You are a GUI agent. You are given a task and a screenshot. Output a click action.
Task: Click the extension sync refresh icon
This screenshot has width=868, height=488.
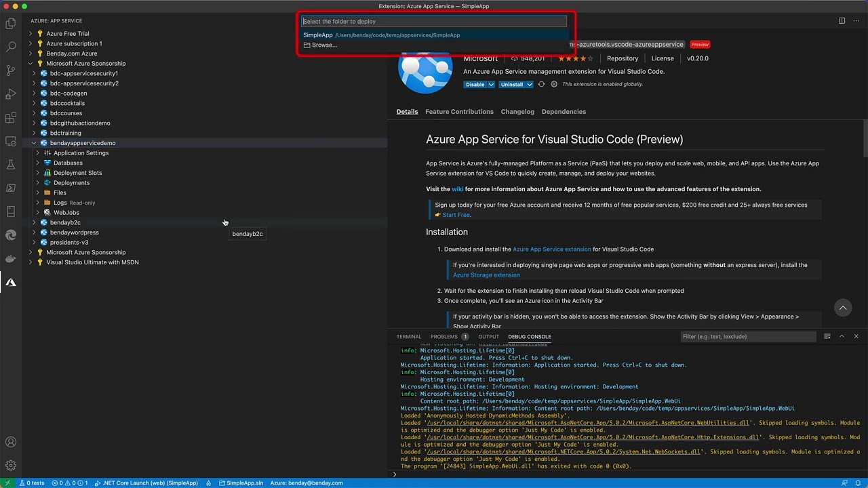[x=541, y=85]
